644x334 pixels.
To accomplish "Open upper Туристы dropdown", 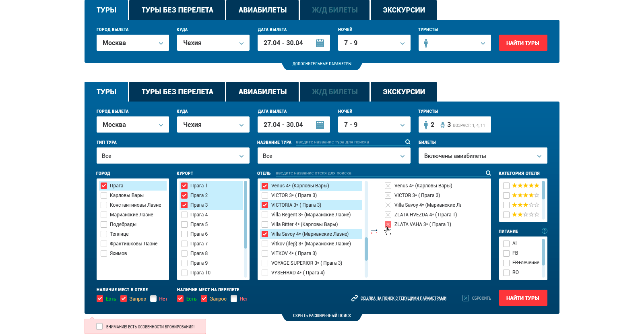I will [455, 43].
